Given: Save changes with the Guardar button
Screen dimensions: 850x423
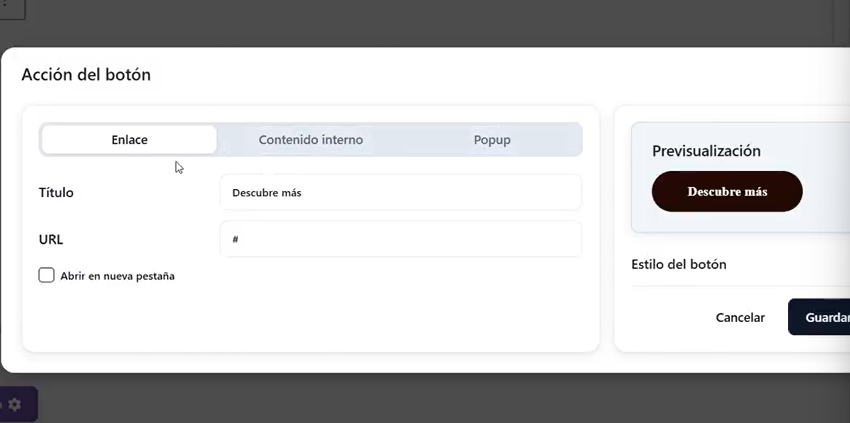Looking at the screenshot, I should point(824,317).
